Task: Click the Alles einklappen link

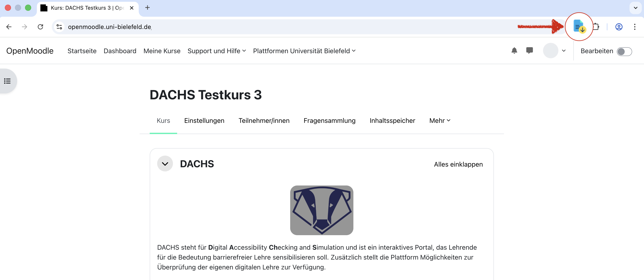Action: coord(458,164)
